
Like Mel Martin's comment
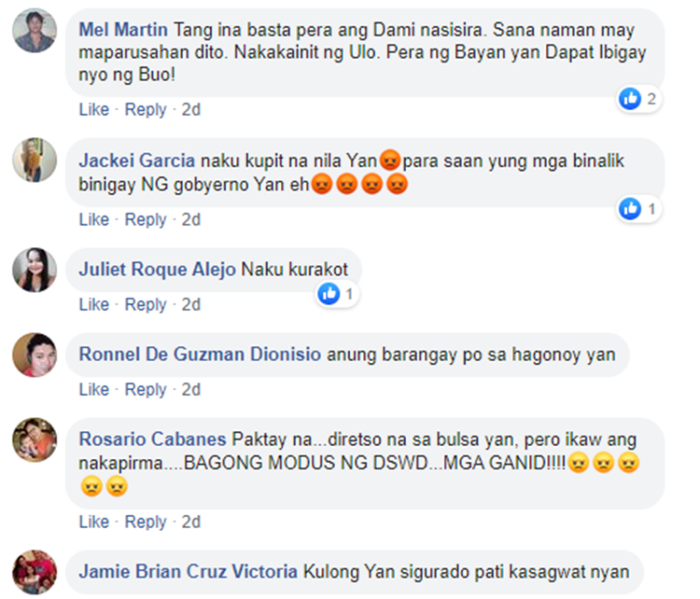94,109
